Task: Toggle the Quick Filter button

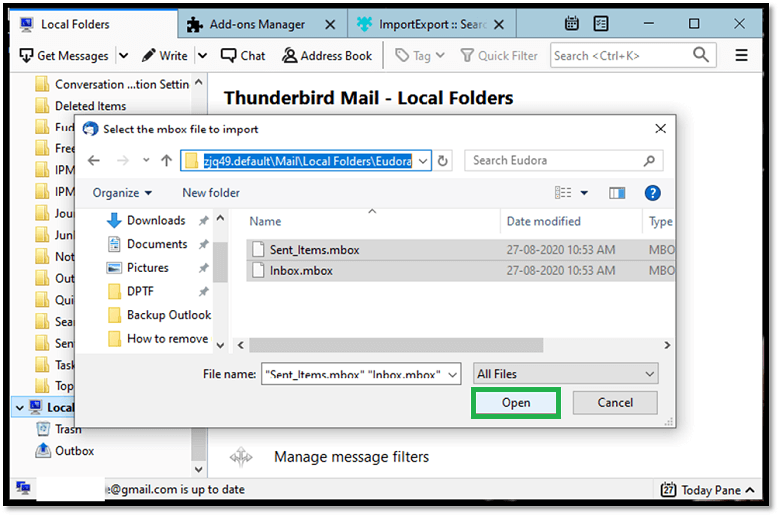Action: [499, 56]
